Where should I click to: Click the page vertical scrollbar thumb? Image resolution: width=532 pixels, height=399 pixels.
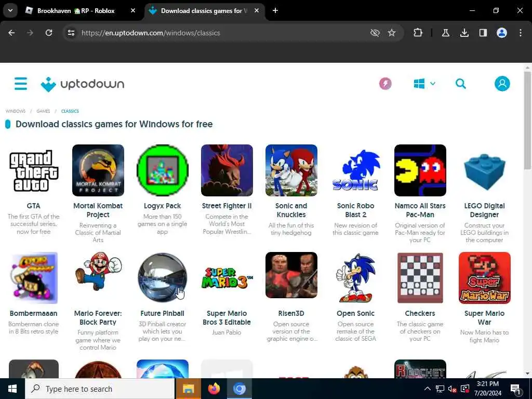click(527, 121)
